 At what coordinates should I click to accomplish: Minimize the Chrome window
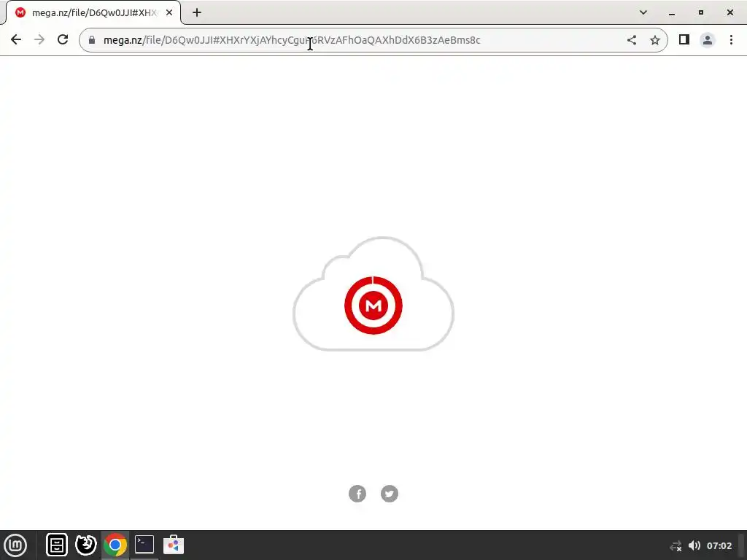(672, 13)
